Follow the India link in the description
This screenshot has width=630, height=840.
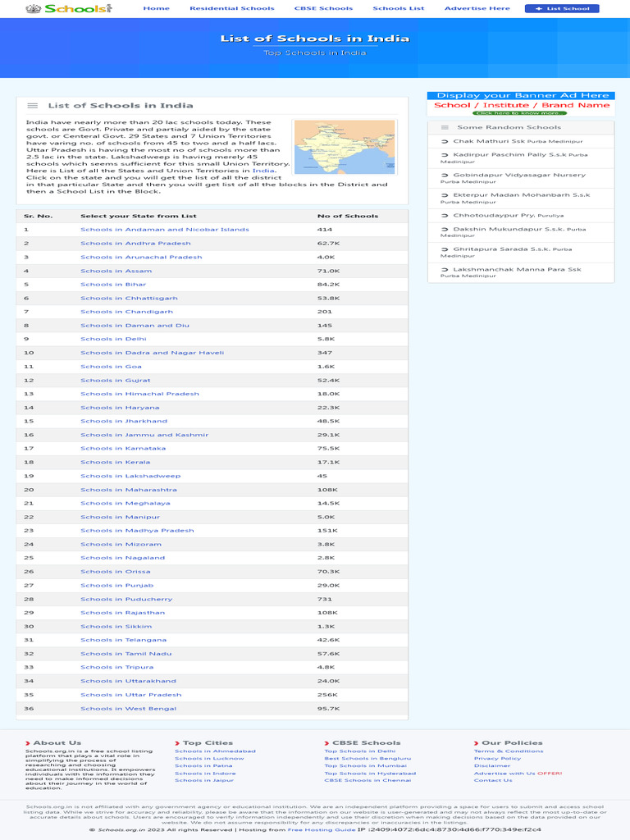coord(263,171)
